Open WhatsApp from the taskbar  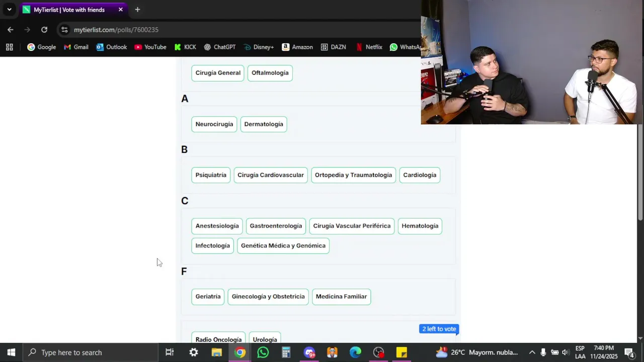coord(263,352)
